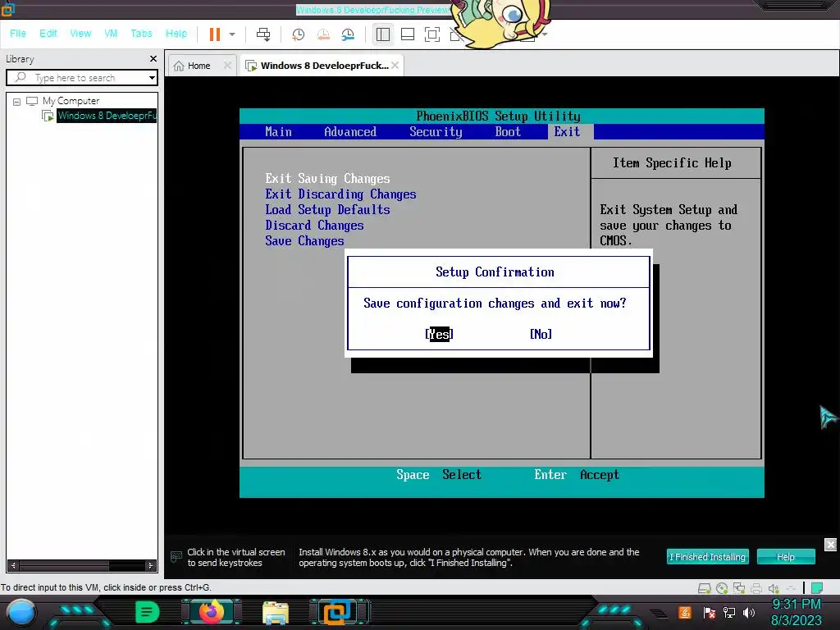840x630 pixels.
Task: Toggle the thumbnail bar view icon
Action: 408,34
